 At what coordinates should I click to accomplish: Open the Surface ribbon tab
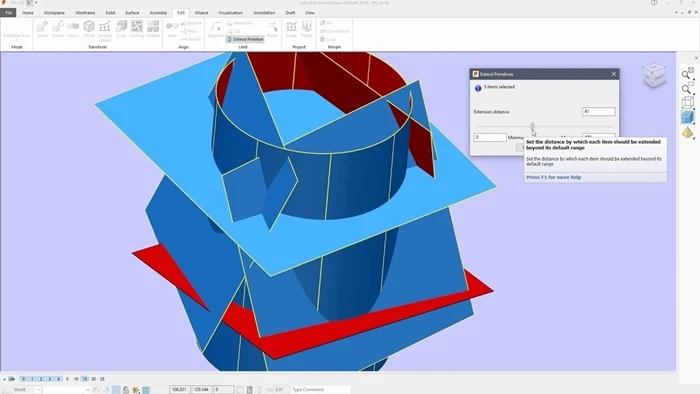[132, 13]
